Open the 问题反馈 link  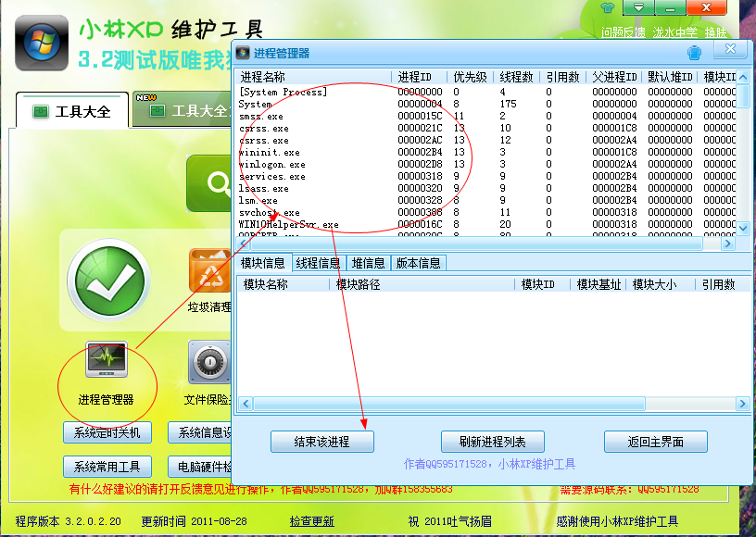[623, 32]
